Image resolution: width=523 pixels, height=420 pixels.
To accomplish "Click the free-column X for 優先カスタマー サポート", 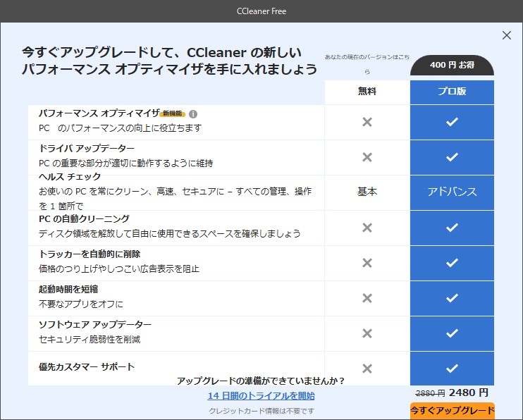I will (367, 369).
